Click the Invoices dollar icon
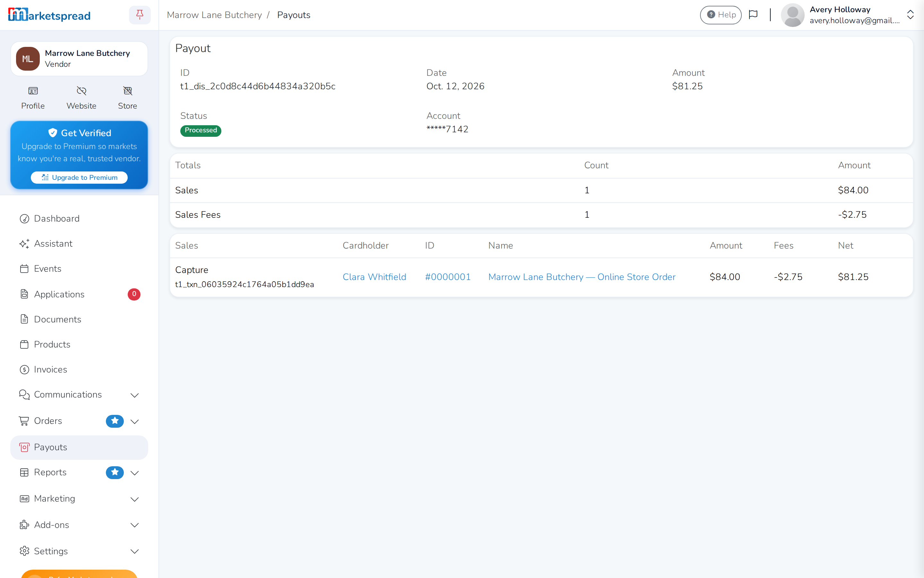Viewport: 924px width, 578px height. 24,370
